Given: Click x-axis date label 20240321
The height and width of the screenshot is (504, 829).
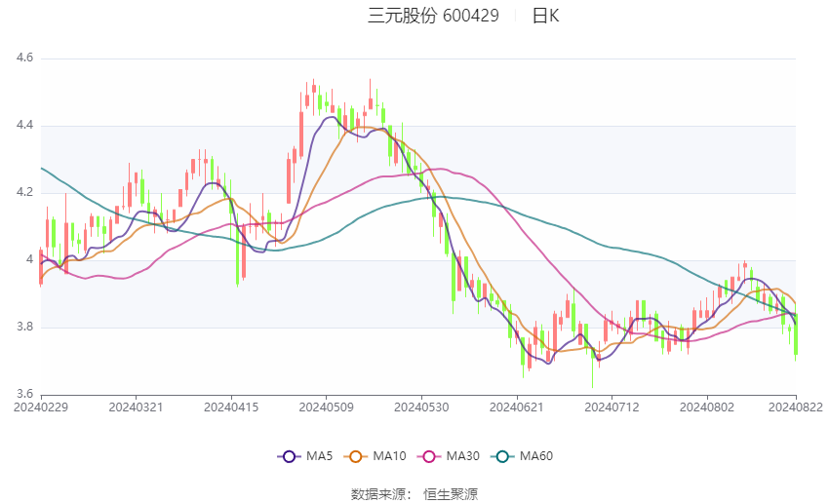Looking at the screenshot, I should [x=136, y=407].
